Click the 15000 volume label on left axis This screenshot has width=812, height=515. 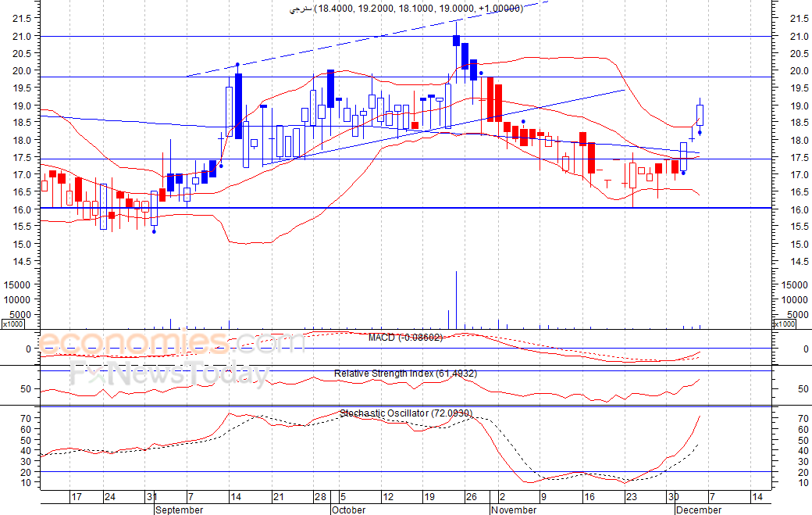point(17,286)
